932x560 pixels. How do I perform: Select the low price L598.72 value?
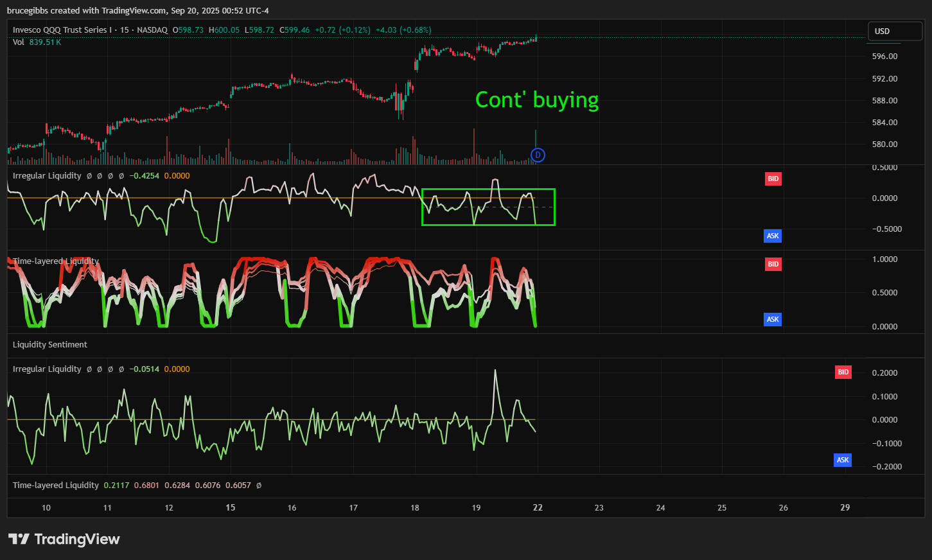(x=259, y=30)
